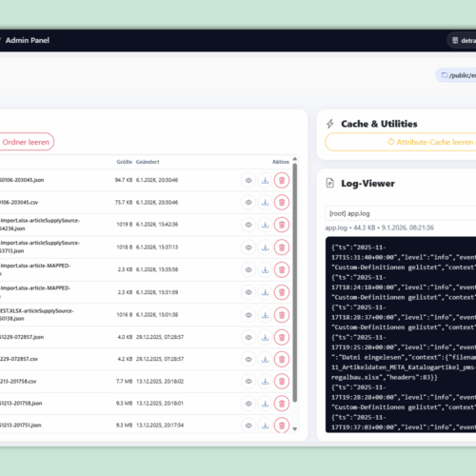476x476 pixels.
Task: View the 4.2 KB csv file
Action: (x=248, y=359)
